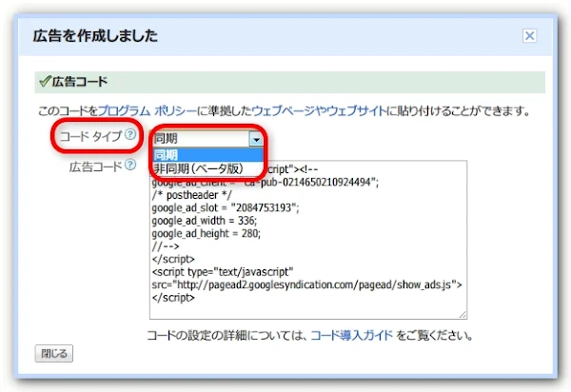The width and height of the screenshot is (571, 392).
Task: Click the 閉じる button
Action: [54, 353]
